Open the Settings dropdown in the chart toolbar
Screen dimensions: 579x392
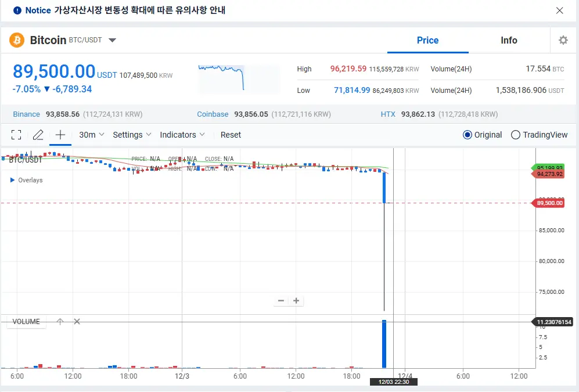pos(131,134)
